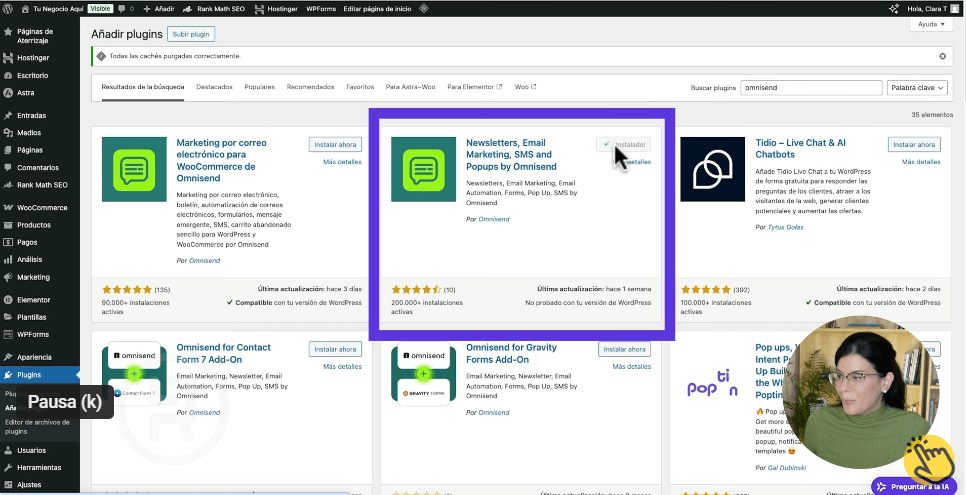Image resolution: width=966 pixels, height=495 pixels.
Task: Open WooCommerce in the sidebar
Action: [x=40, y=208]
